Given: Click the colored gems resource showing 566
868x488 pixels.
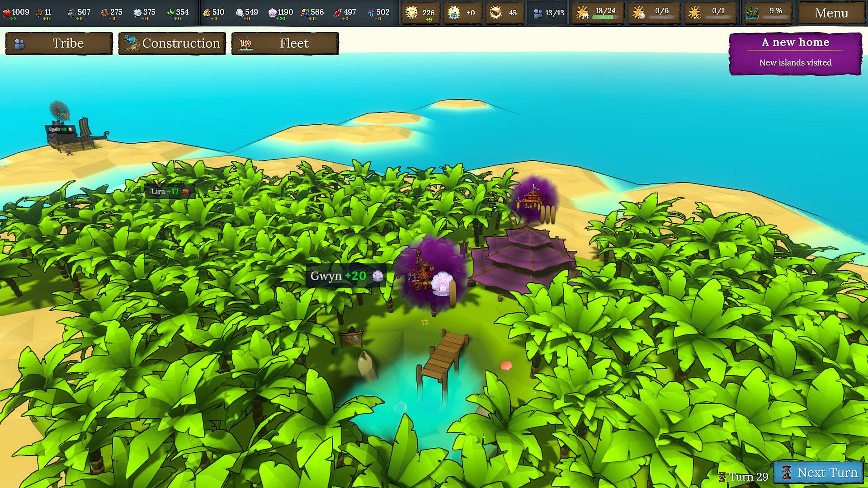Looking at the screenshot, I should 306,13.
